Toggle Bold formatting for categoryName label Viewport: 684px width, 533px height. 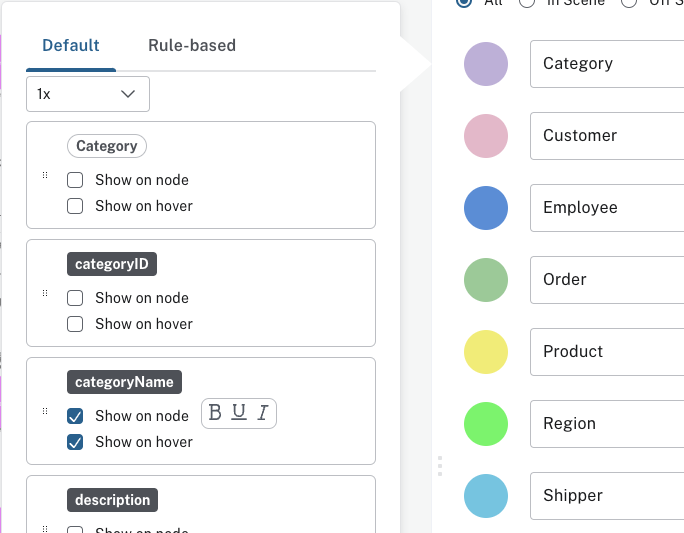[215, 413]
